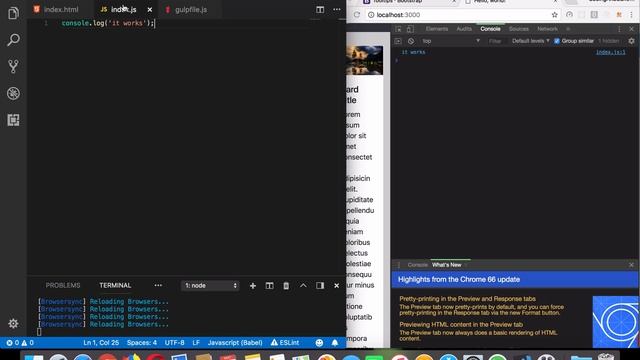
Task: Open the DevTools customize three-dots menu
Action: pyautogui.click(x=619, y=29)
